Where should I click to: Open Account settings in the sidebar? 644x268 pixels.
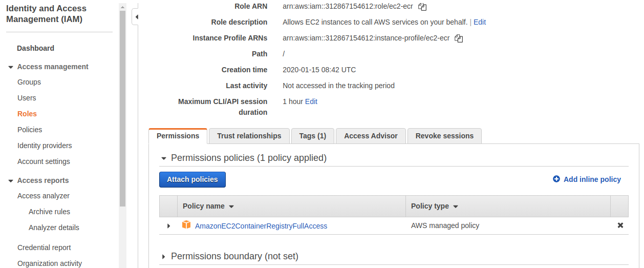click(x=44, y=161)
